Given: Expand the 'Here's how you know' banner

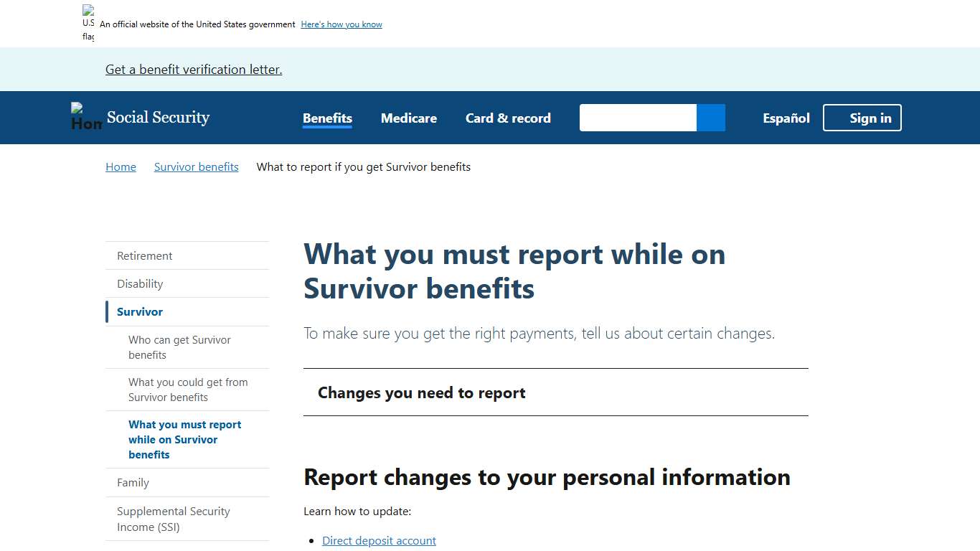Looking at the screenshot, I should point(341,24).
